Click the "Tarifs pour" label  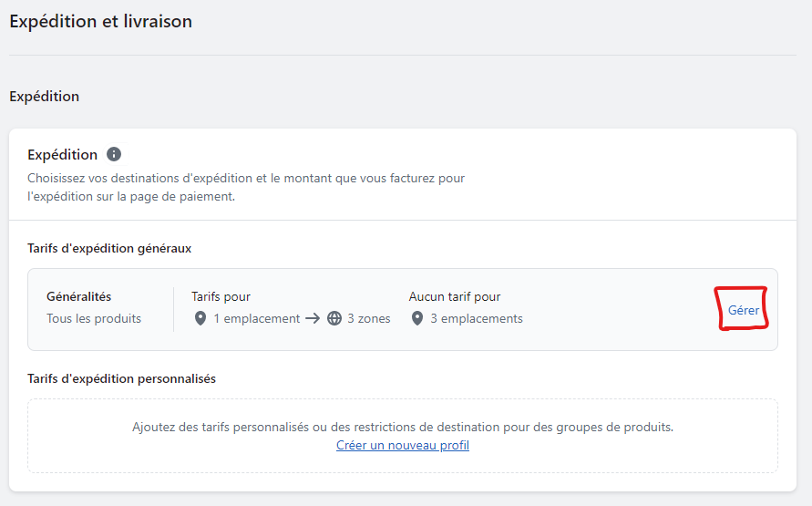click(x=221, y=297)
